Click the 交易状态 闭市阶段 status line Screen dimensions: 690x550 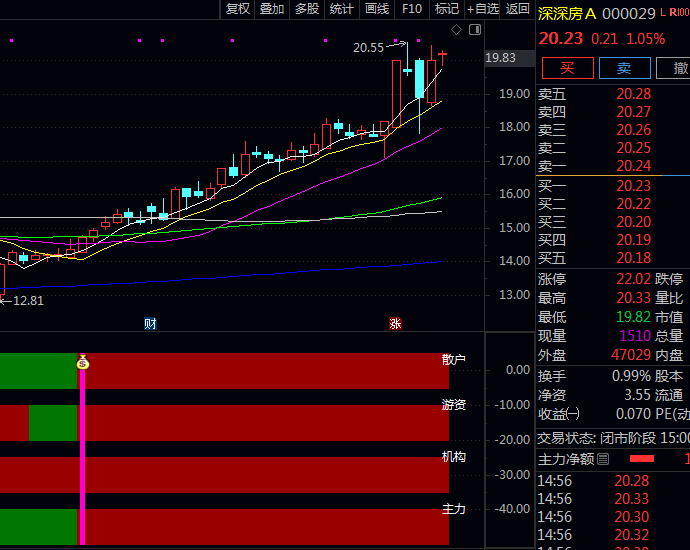(613, 438)
